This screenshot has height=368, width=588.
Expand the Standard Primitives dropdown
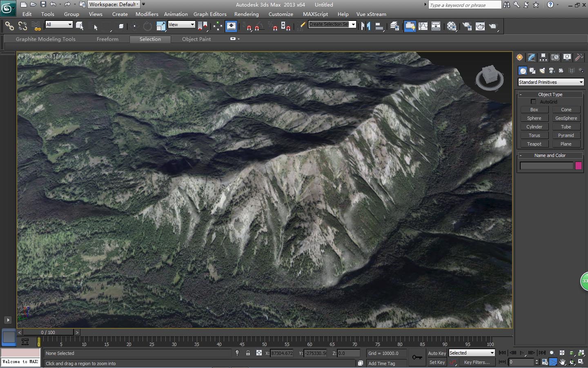(581, 82)
